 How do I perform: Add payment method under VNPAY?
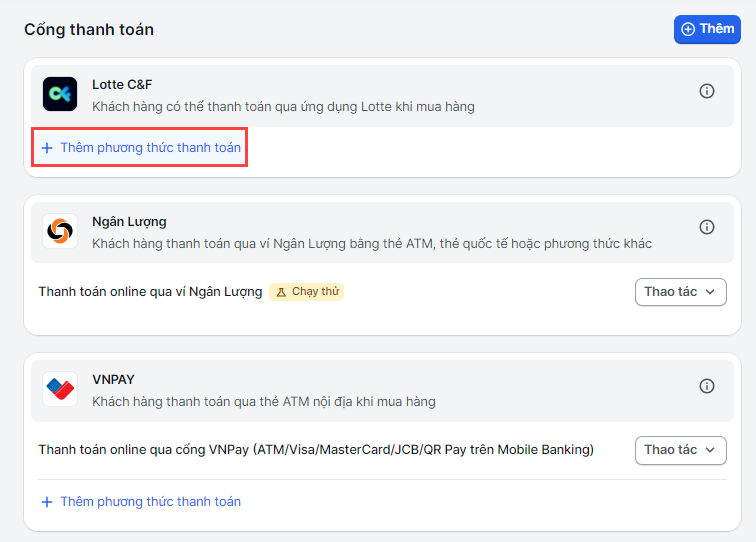[141, 501]
